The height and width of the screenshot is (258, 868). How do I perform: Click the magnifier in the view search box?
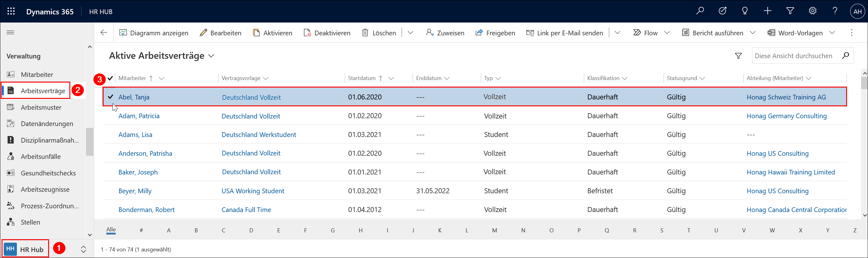pos(845,56)
